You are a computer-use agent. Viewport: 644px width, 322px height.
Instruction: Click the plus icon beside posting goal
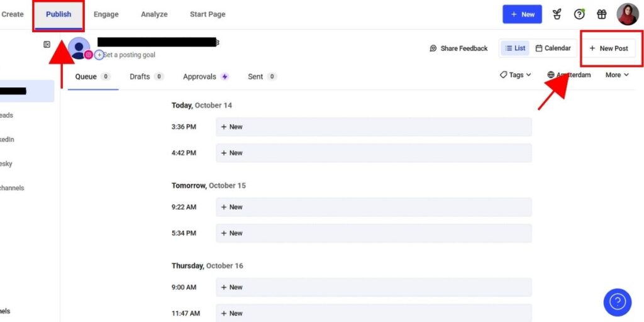click(x=99, y=55)
